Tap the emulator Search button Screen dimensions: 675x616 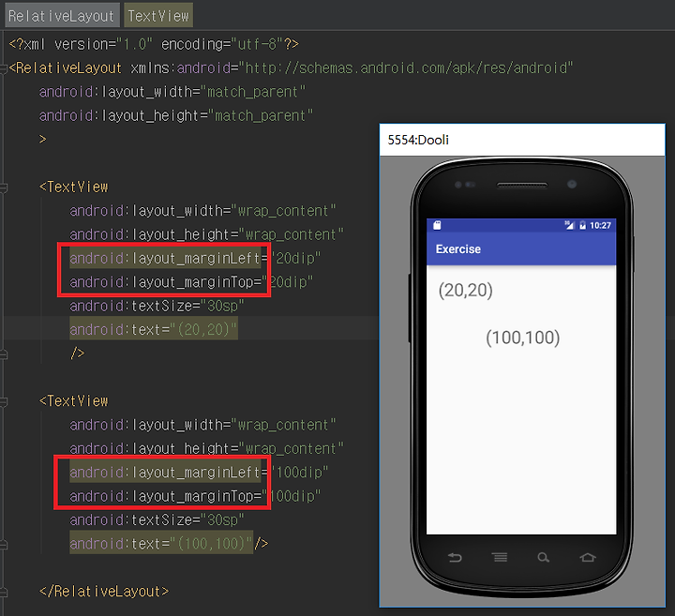click(543, 558)
